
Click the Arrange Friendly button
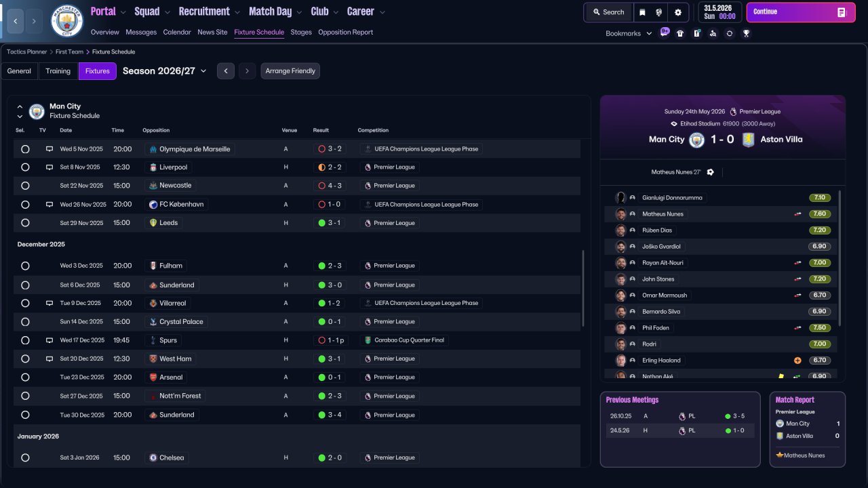[290, 71]
